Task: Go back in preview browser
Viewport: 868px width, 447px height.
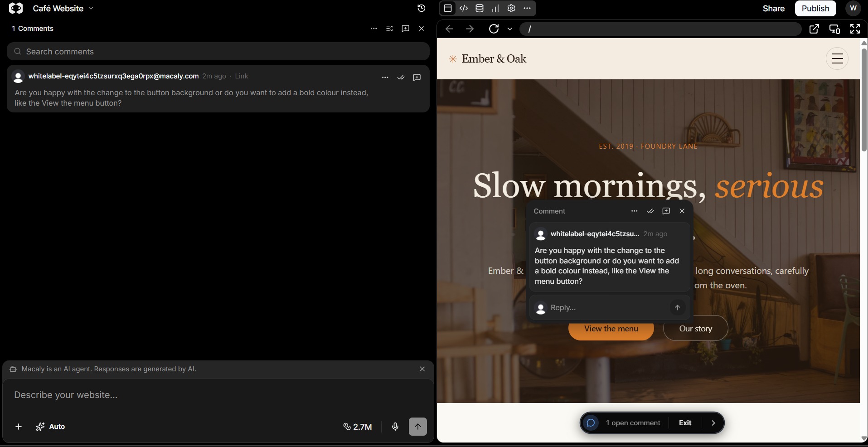Action: click(x=449, y=29)
